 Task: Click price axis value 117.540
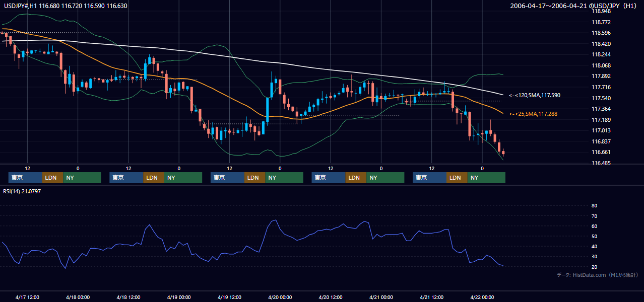tap(601, 99)
